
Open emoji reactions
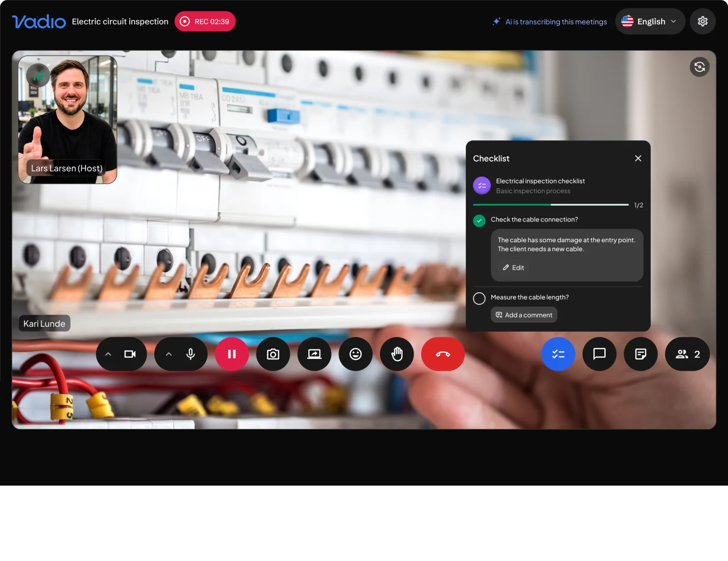pos(355,354)
